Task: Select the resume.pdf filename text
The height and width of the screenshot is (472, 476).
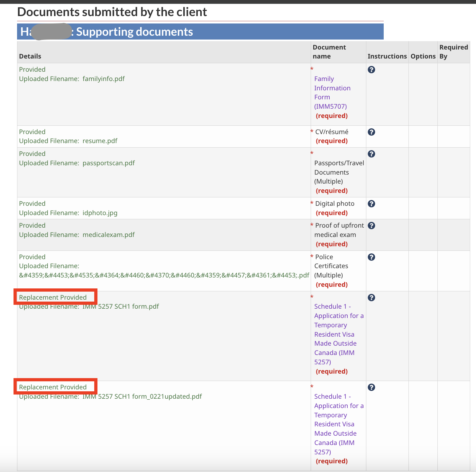Action: pyautogui.click(x=100, y=141)
